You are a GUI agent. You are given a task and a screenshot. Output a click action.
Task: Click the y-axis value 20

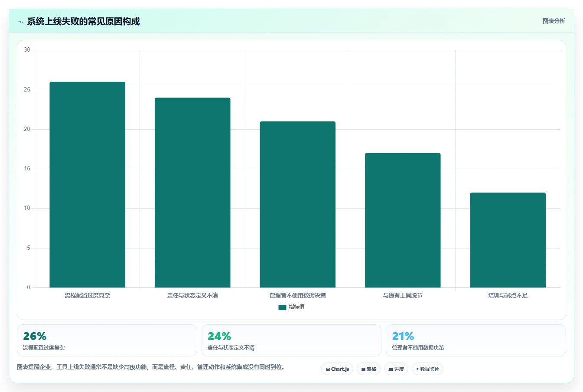pos(27,129)
